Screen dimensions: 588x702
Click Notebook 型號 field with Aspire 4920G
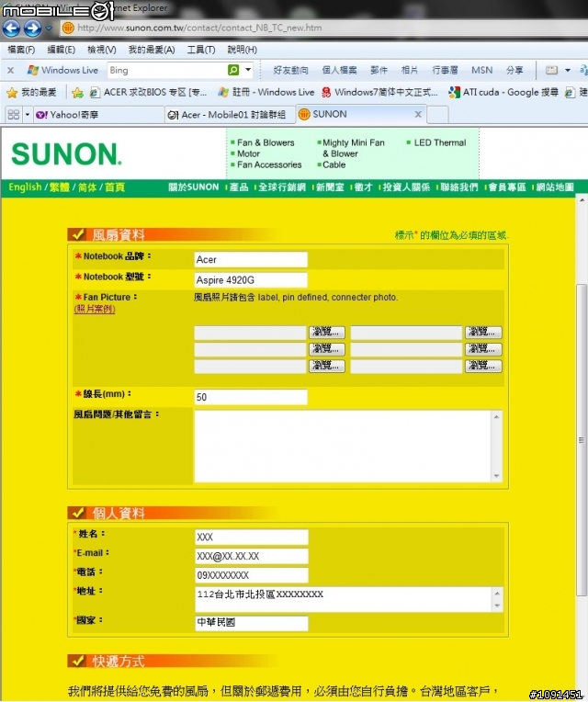251,280
